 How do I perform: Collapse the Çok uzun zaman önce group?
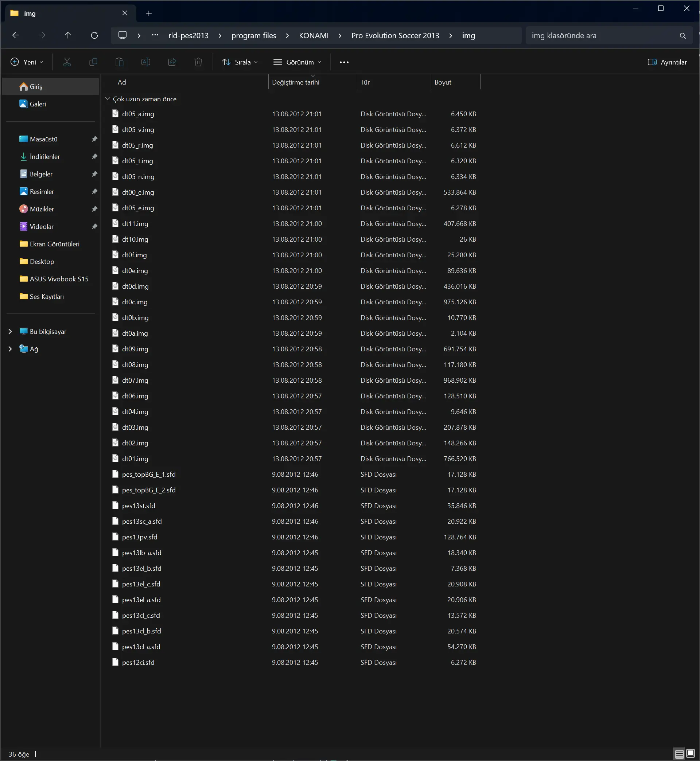(108, 99)
